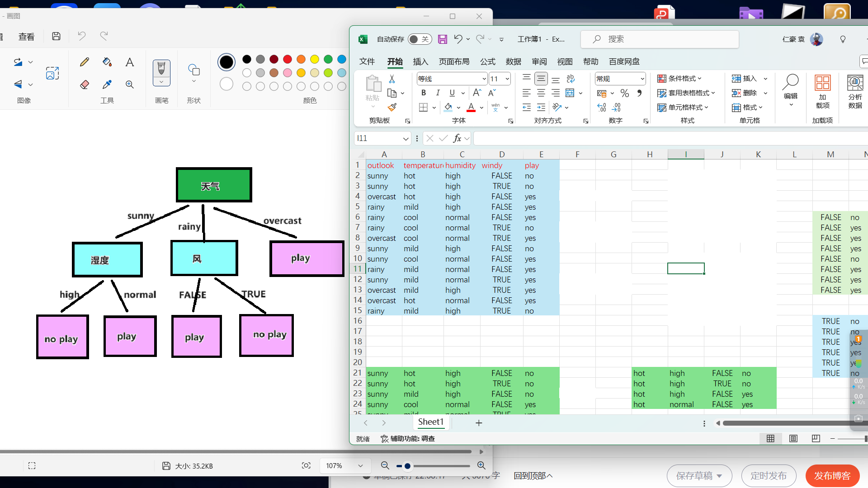Image resolution: width=868 pixels, height=488 pixels.
Task: Open the Conditional Formatting dropdown
Action: point(679,79)
